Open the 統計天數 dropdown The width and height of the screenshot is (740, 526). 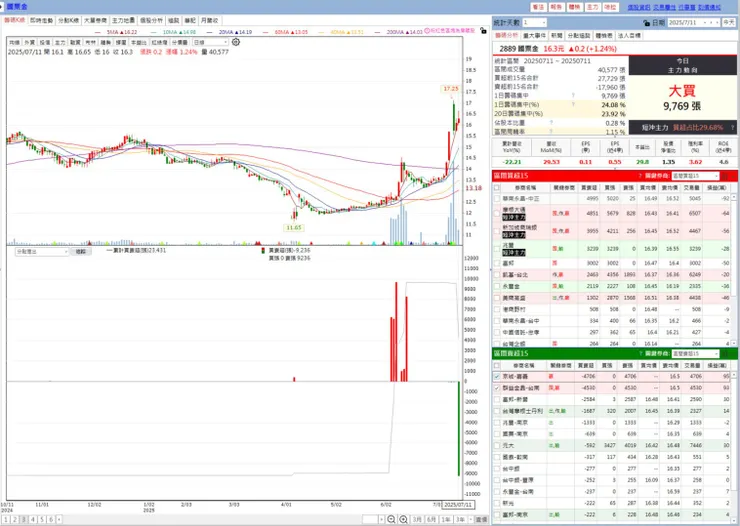535,23
